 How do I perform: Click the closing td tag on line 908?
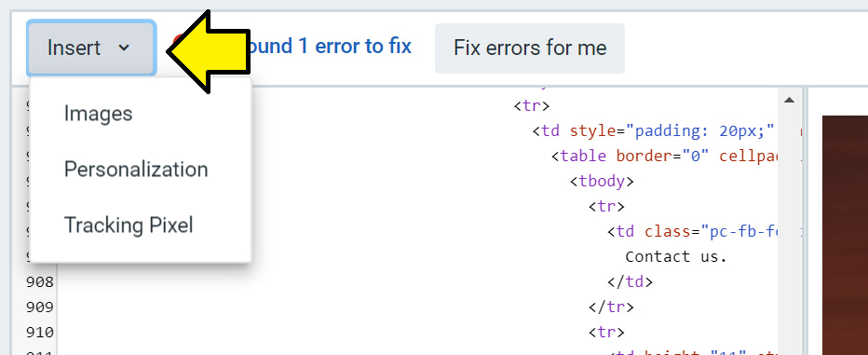click(x=630, y=282)
